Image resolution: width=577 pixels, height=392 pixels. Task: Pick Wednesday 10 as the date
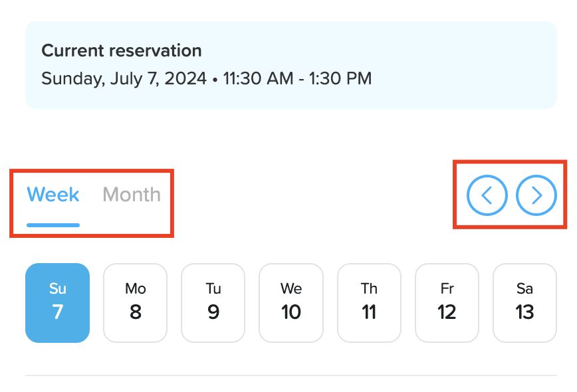tap(290, 303)
